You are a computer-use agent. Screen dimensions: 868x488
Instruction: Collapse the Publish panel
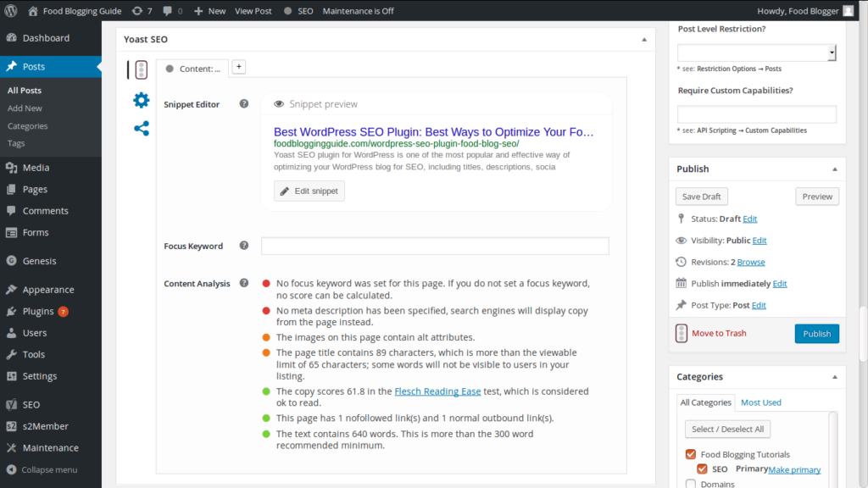coord(834,169)
